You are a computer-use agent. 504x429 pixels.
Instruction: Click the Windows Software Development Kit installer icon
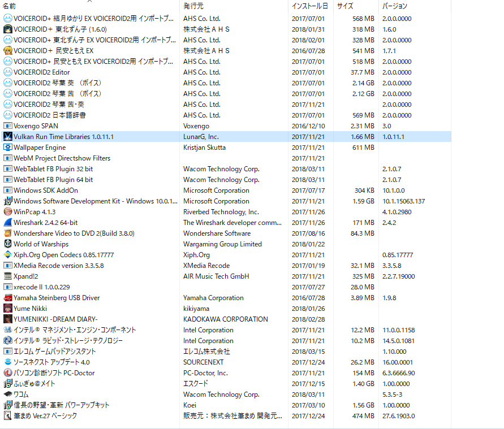click(8, 201)
